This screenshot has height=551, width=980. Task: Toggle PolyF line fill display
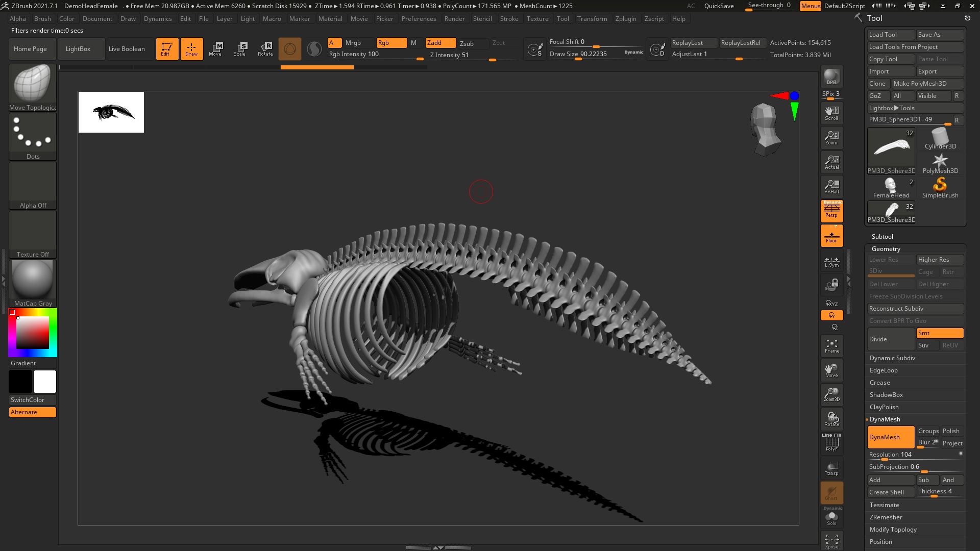[831, 442]
